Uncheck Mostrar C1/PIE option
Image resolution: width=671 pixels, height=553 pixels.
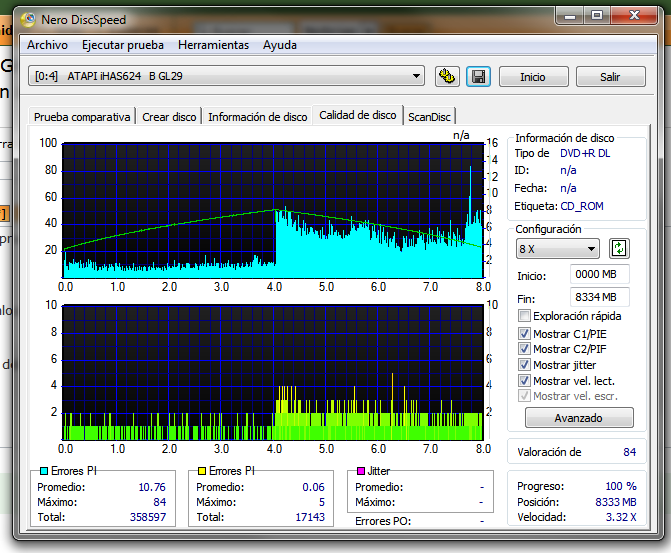click(x=524, y=333)
